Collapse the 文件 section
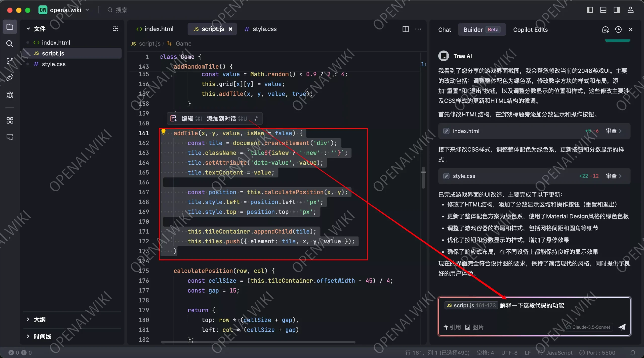This screenshot has width=644, height=358. (28, 29)
